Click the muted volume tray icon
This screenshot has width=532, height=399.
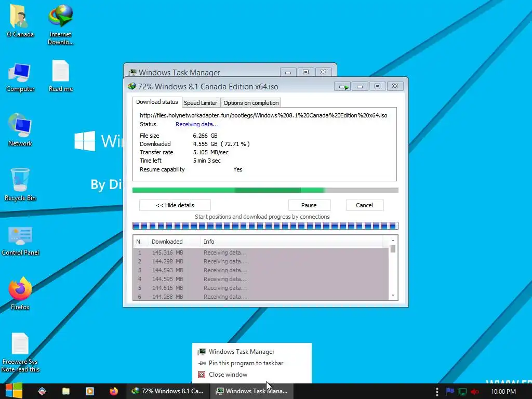point(475,392)
